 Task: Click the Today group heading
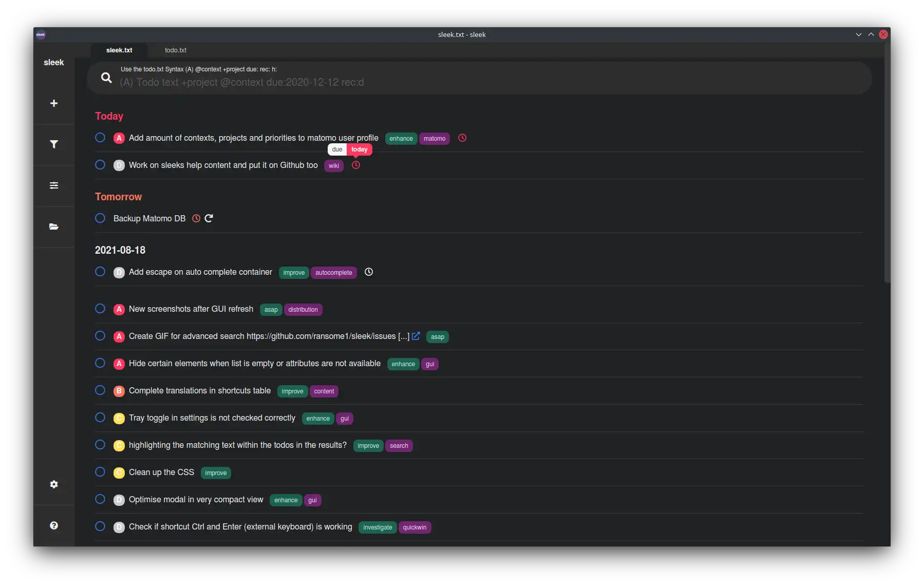(x=109, y=116)
